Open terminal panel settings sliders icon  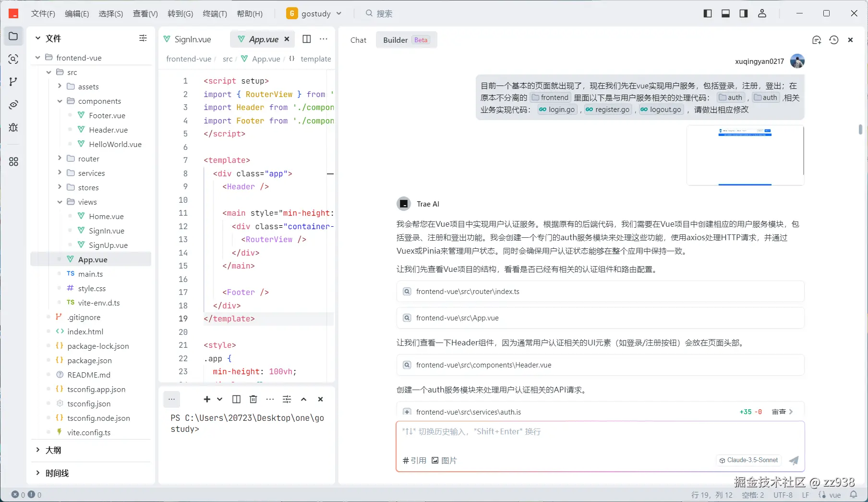click(287, 399)
